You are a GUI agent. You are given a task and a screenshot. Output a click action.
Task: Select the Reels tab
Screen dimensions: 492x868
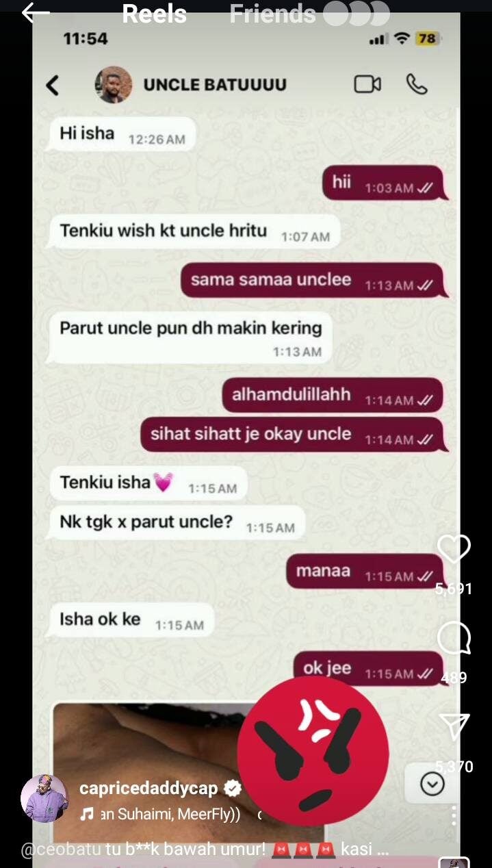tap(154, 14)
